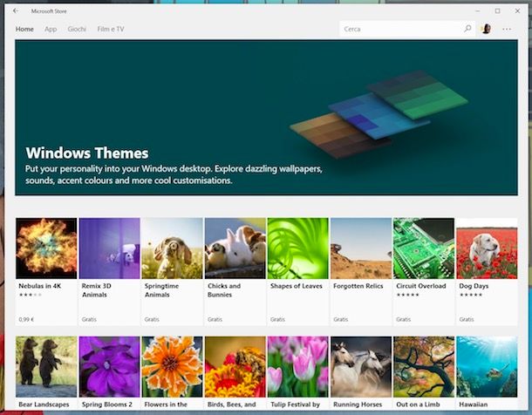Open Birds, Bees, and... thumbnail

(235, 366)
